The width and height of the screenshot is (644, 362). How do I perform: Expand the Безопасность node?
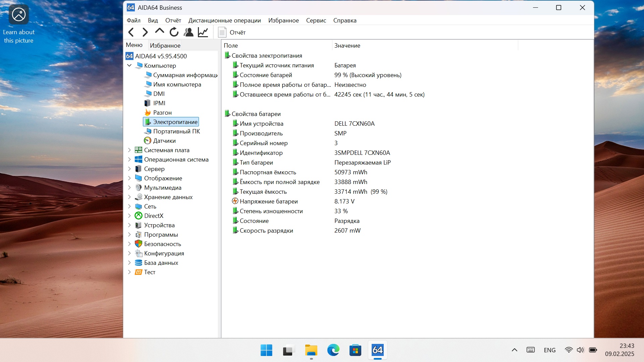(x=129, y=244)
